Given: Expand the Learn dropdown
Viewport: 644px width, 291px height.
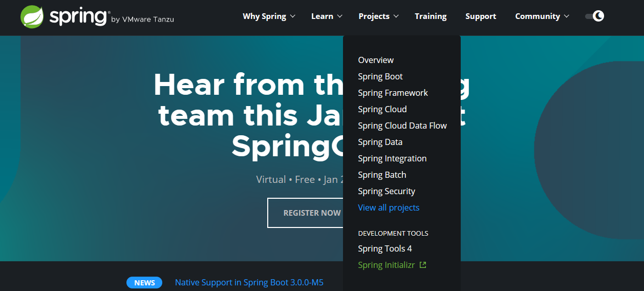Looking at the screenshot, I should 326,16.
